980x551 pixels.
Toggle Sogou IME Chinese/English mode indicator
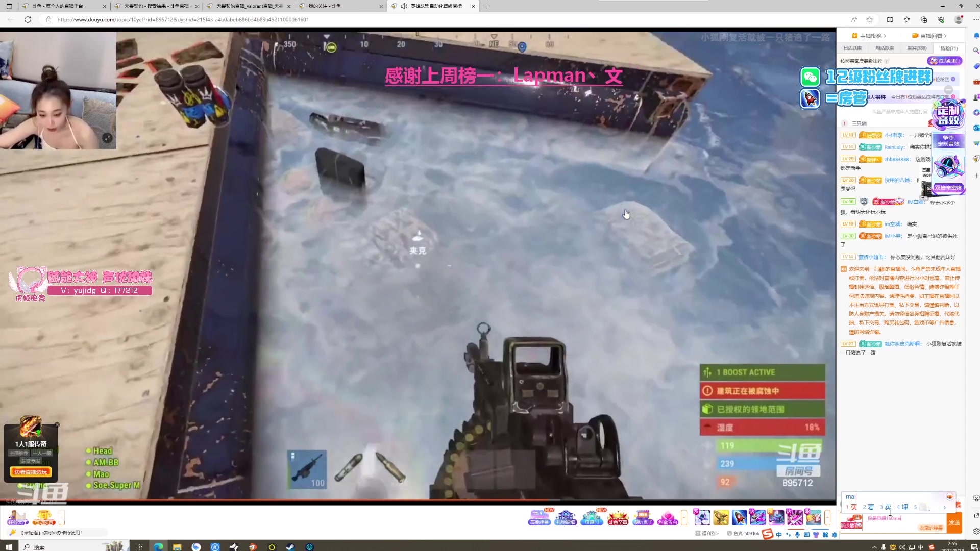pyautogui.click(x=779, y=535)
